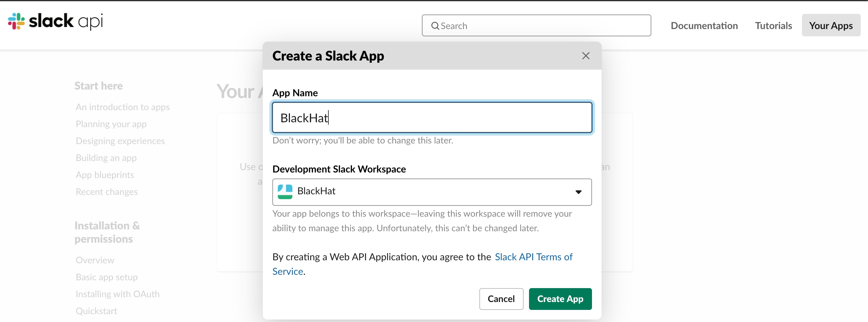Click the search magnifier icon
This screenshot has width=868, height=322.
(435, 26)
